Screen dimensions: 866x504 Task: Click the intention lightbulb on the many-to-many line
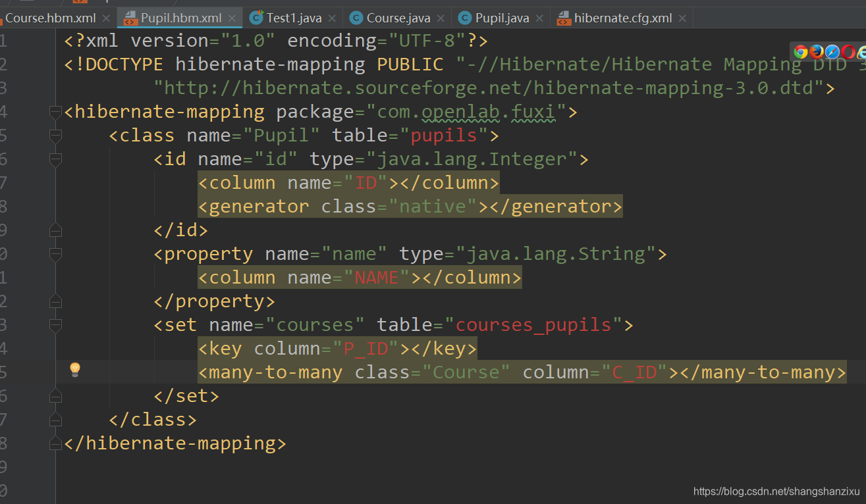point(75,370)
